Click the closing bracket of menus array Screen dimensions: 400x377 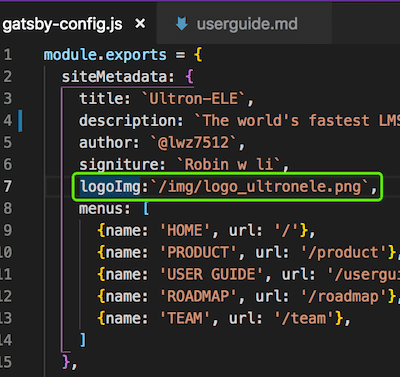pos(83,340)
